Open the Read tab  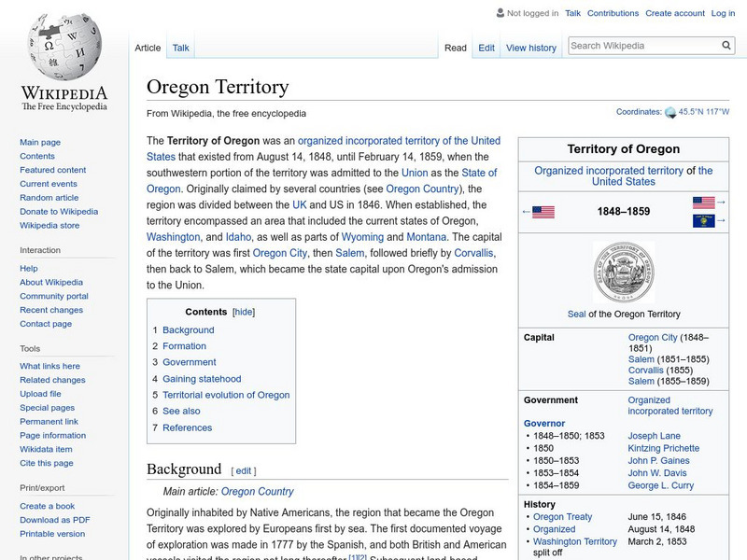click(x=456, y=48)
